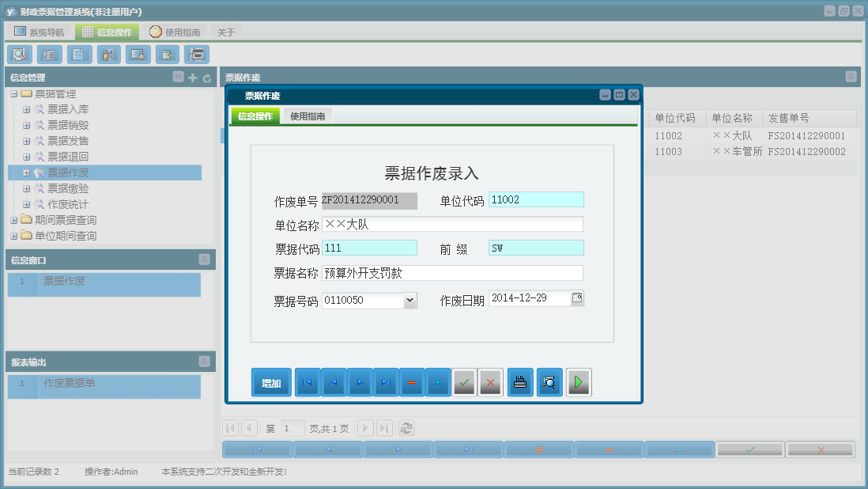Click the user management toolbar icon
The width and height of the screenshot is (868, 489).
108,54
